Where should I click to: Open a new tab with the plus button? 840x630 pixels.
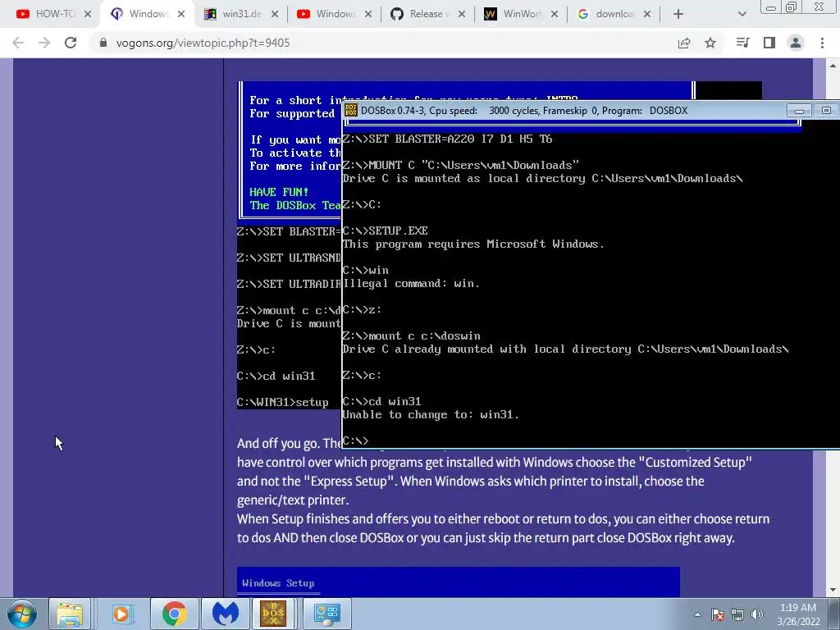tap(678, 14)
